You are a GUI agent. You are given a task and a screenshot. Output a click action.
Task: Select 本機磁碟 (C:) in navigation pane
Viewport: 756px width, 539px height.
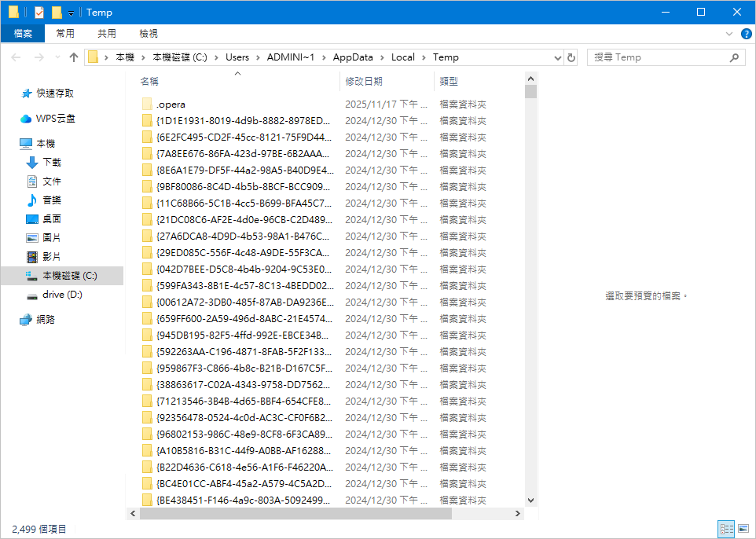click(62, 275)
